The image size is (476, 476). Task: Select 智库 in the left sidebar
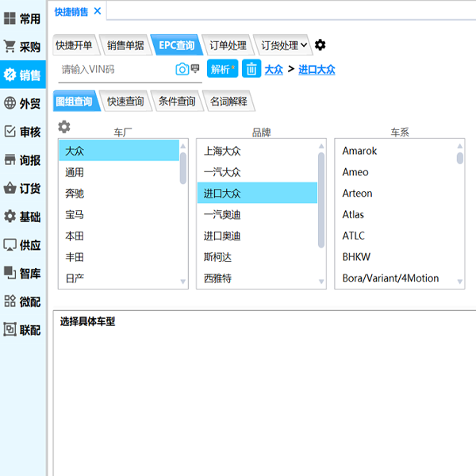(22, 273)
